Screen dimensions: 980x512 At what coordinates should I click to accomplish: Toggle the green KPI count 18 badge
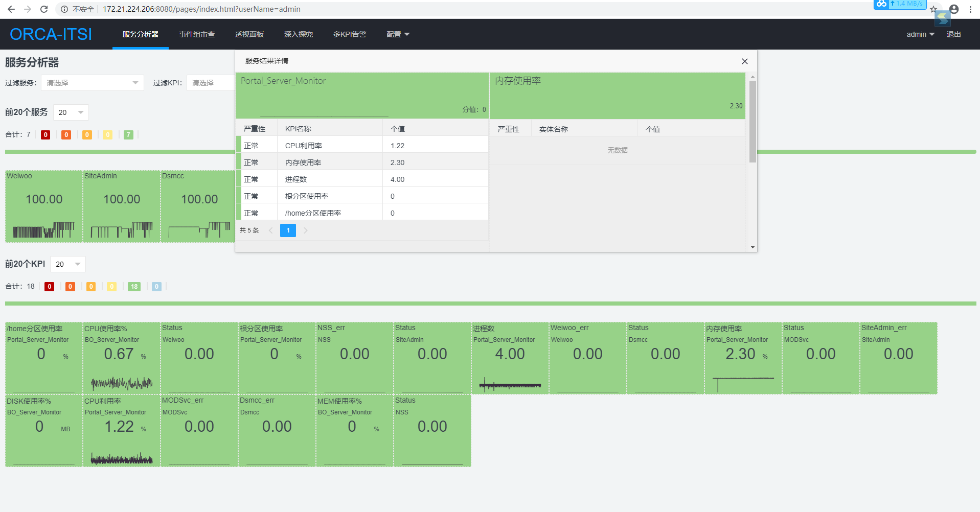[134, 287]
